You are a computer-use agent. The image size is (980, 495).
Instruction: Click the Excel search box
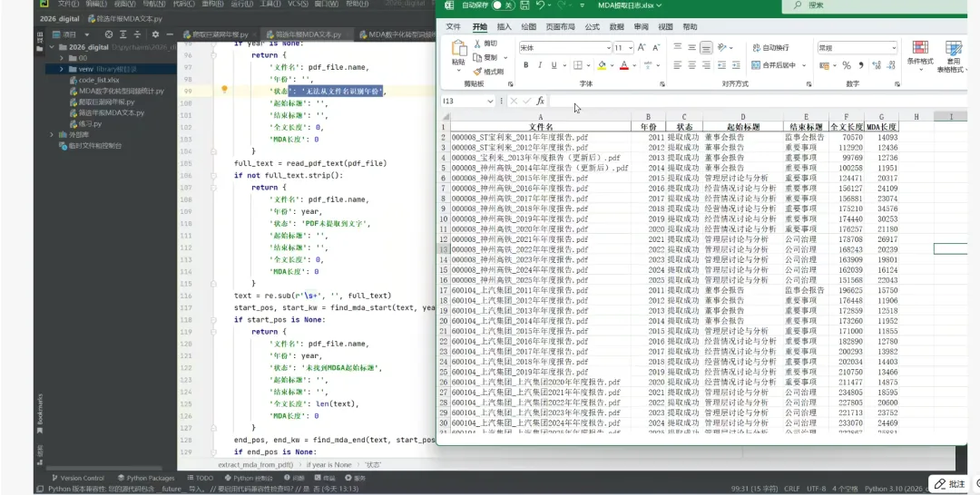click(875, 5)
